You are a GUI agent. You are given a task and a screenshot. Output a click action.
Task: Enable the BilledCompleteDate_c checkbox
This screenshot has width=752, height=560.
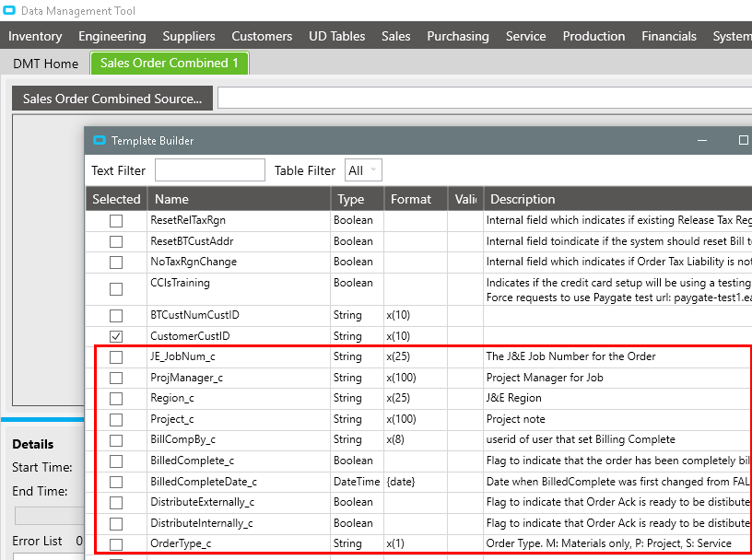pos(116,482)
